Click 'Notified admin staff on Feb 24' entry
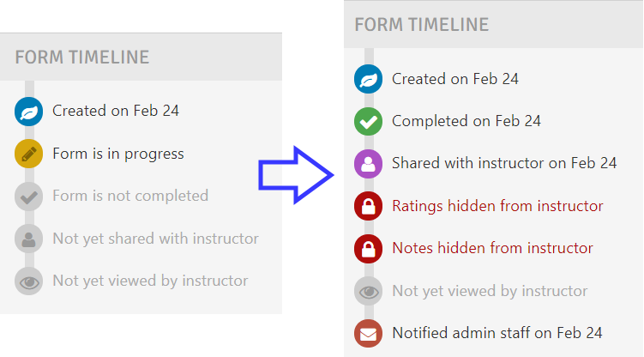The height and width of the screenshot is (357, 644). 497,333
